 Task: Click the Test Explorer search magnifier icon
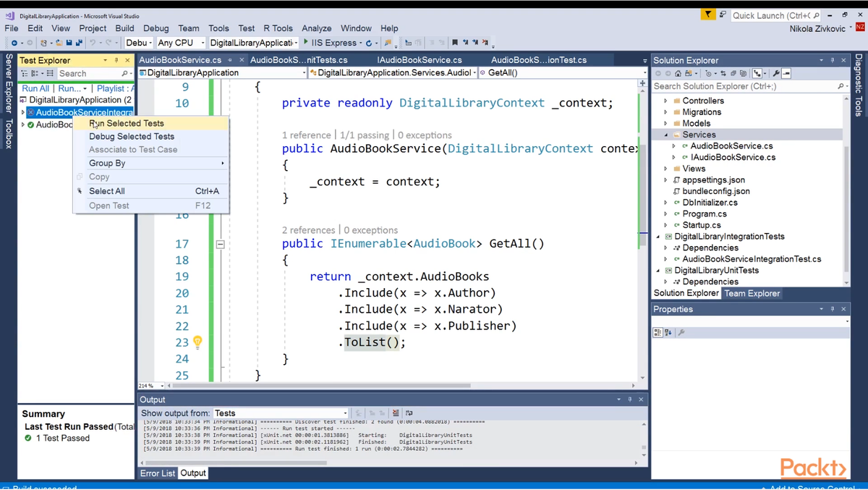coord(124,73)
